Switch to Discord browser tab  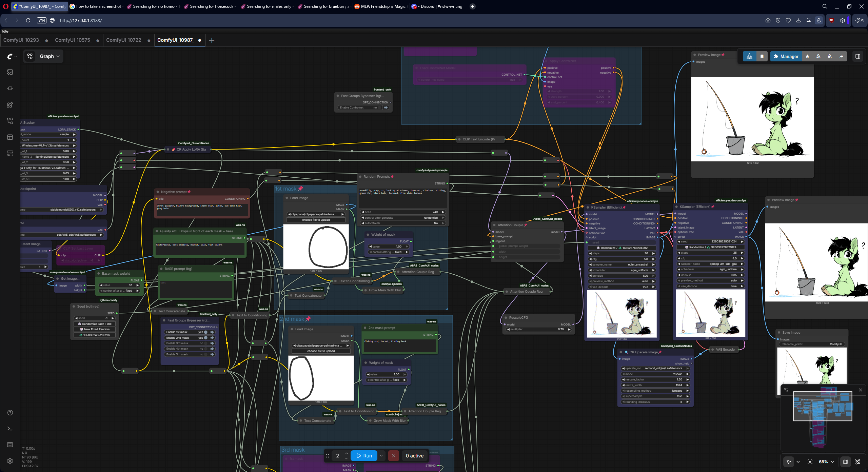pyautogui.click(x=437, y=6)
